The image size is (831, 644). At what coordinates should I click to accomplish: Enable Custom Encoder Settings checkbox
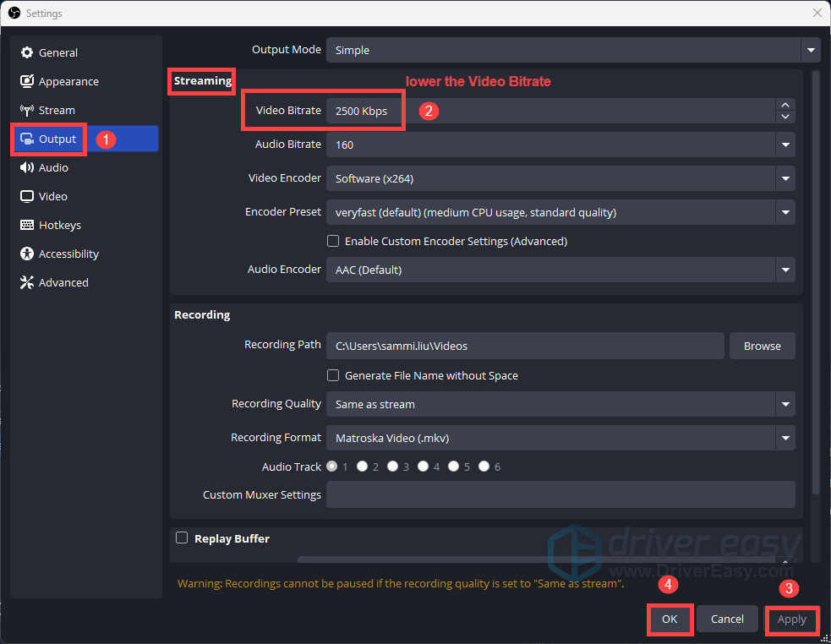click(333, 241)
